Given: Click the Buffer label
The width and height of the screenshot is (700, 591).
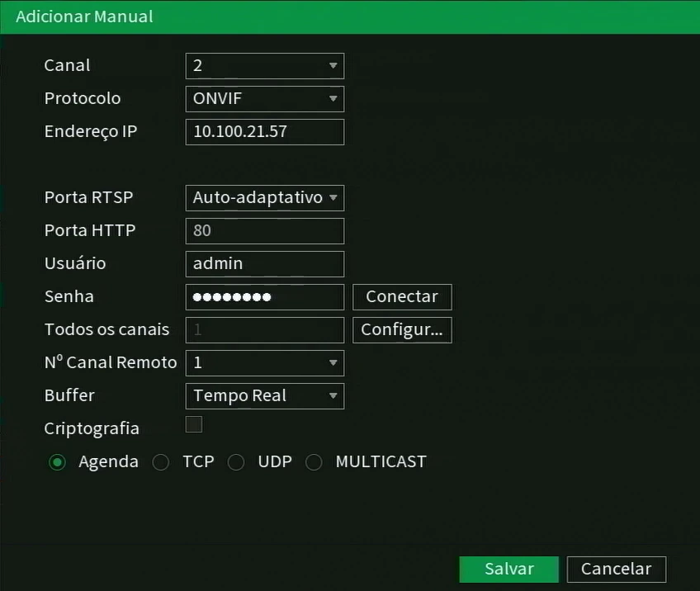Looking at the screenshot, I should (69, 395).
